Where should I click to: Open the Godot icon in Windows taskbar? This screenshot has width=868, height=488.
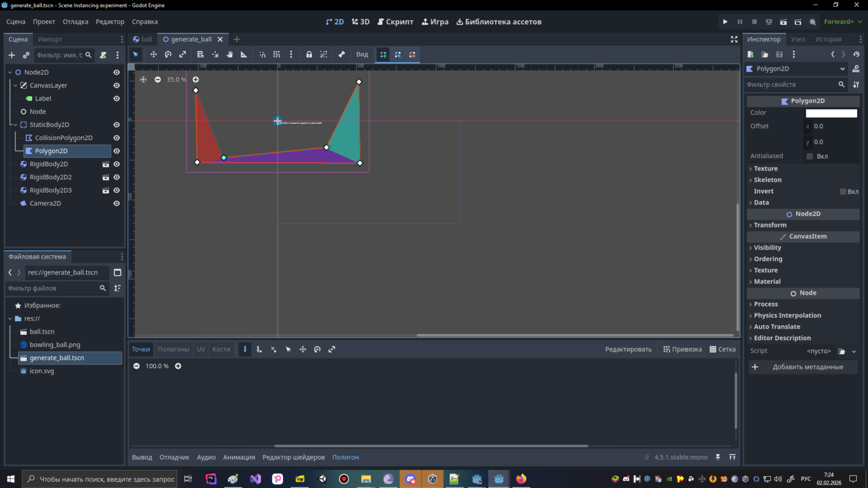pyautogui.click(x=499, y=479)
